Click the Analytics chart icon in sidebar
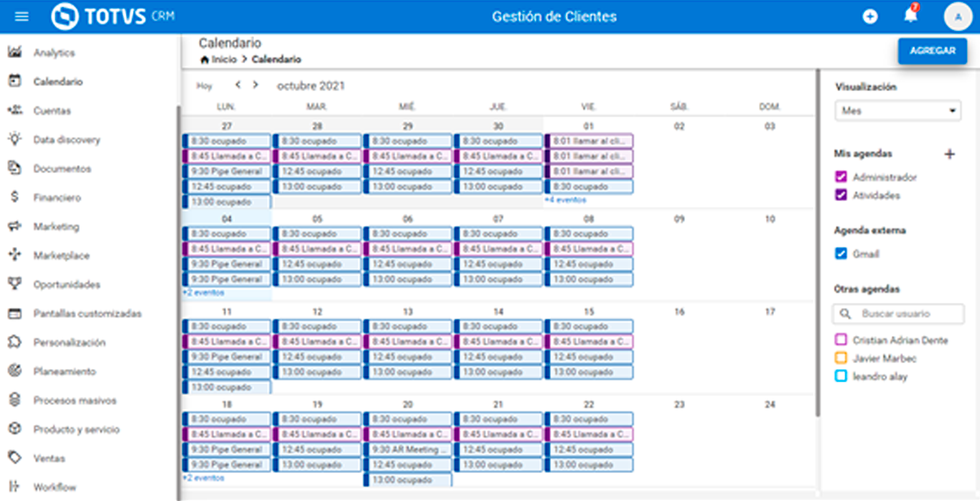 (x=14, y=52)
